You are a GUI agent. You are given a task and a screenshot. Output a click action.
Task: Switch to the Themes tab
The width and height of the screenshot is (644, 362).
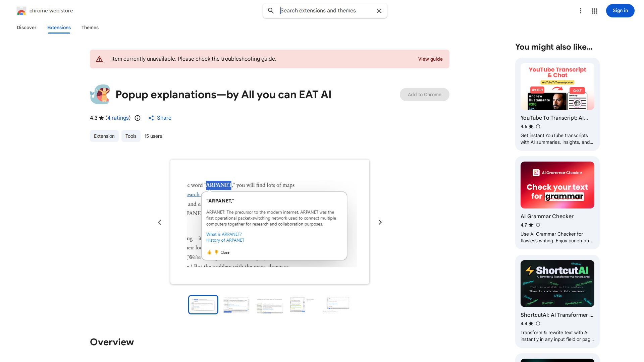pos(90,27)
